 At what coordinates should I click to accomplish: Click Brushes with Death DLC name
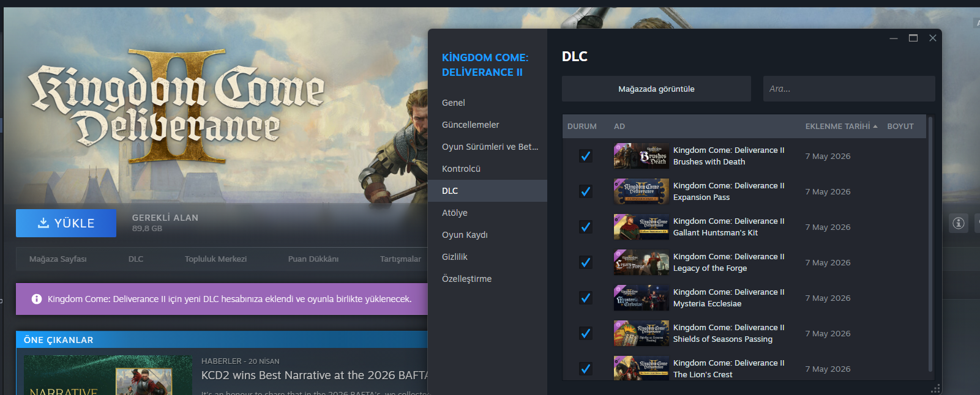tap(728, 156)
